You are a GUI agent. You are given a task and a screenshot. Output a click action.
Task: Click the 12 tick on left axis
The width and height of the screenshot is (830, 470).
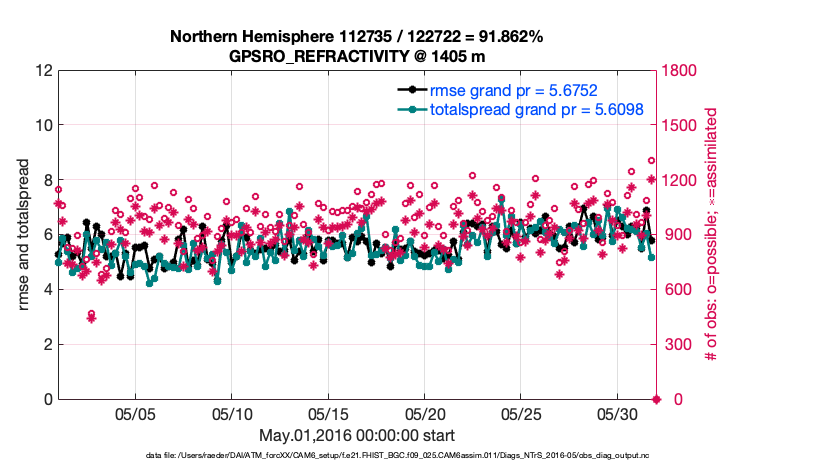(41, 71)
